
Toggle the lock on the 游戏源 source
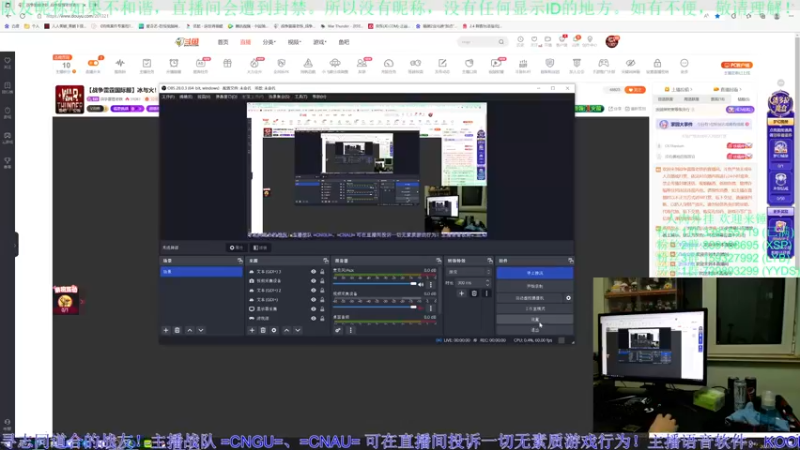point(322,318)
